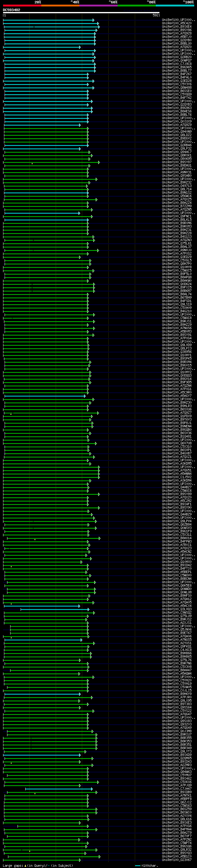
Task: Click the red 20% identity legend bar
Action: 22,6
